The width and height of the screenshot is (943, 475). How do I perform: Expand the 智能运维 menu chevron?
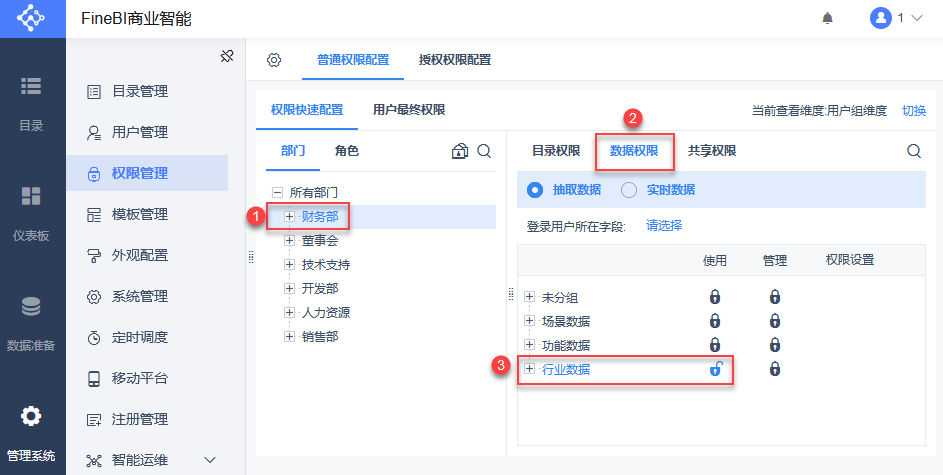click(210, 460)
